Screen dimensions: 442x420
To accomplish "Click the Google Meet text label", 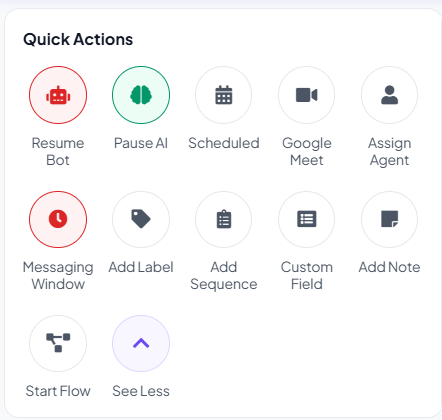I will (x=307, y=152).
